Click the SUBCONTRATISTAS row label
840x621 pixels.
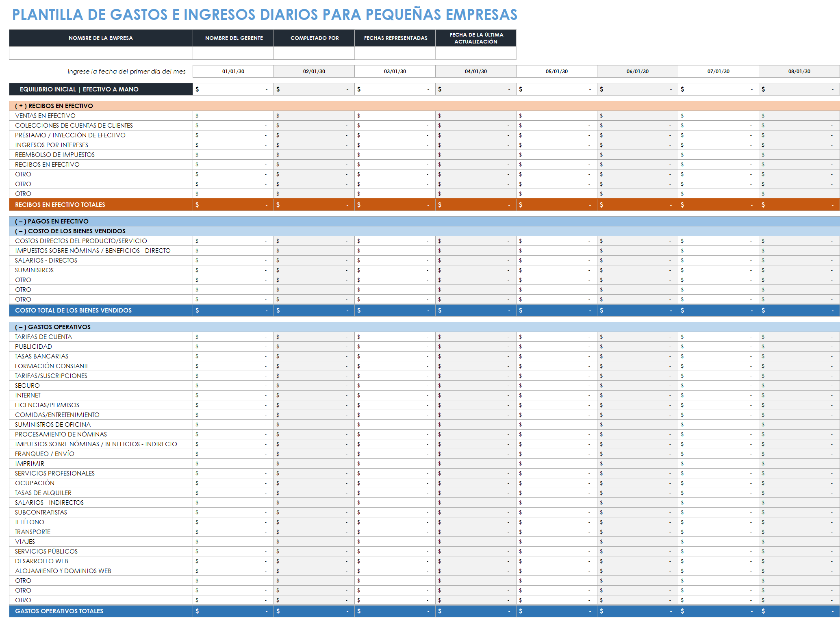(x=41, y=512)
